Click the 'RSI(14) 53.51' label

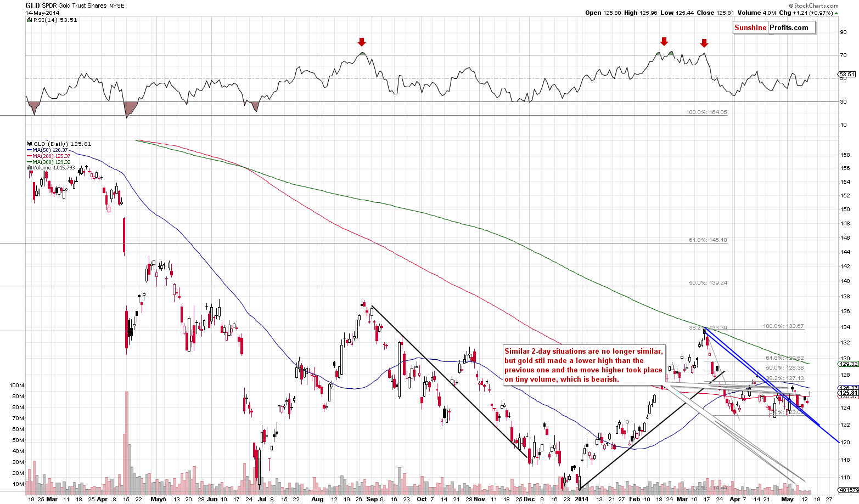(x=55, y=20)
